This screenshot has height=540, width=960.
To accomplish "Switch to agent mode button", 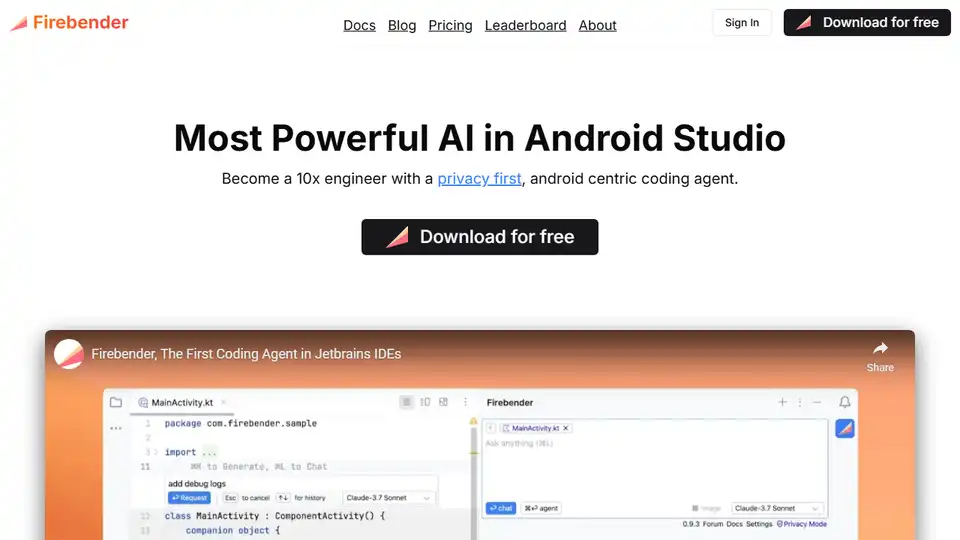I will click(541, 508).
